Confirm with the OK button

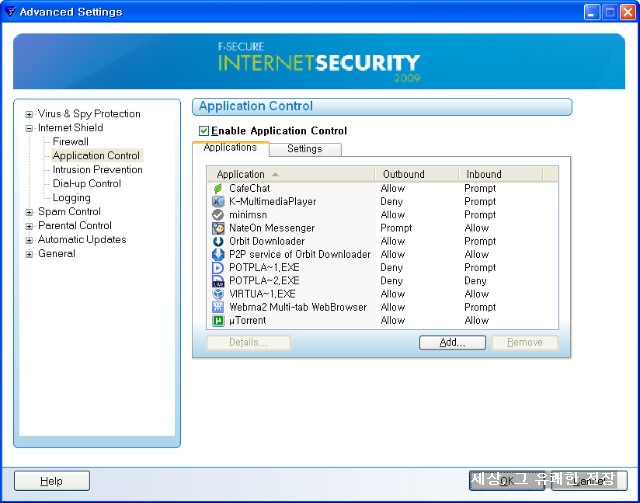tap(507, 481)
